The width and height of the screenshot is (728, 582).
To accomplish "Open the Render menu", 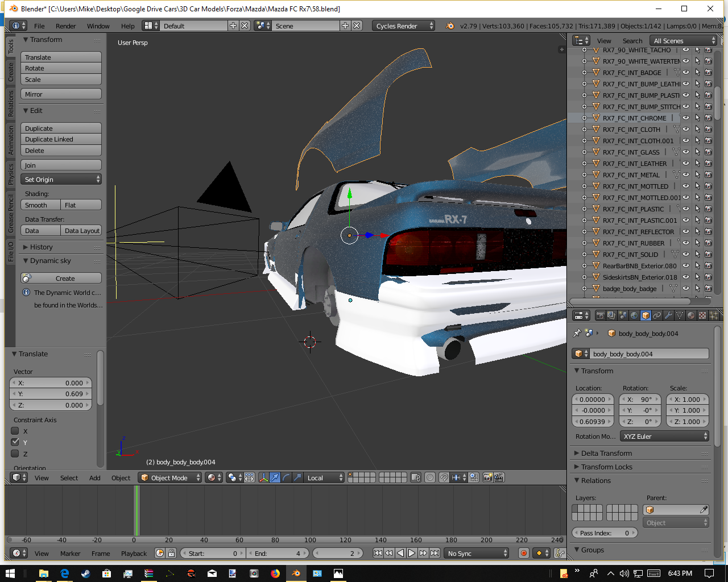I will coord(66,26).
